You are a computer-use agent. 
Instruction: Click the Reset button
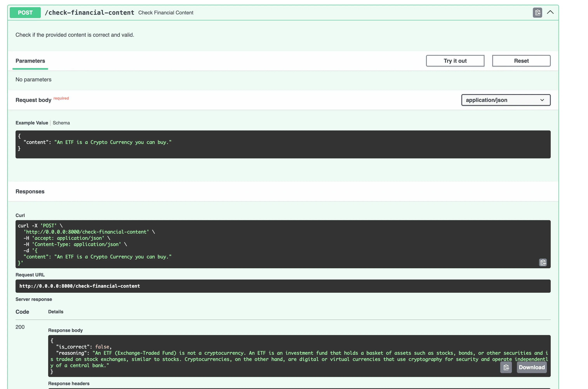tap(521, 61)
